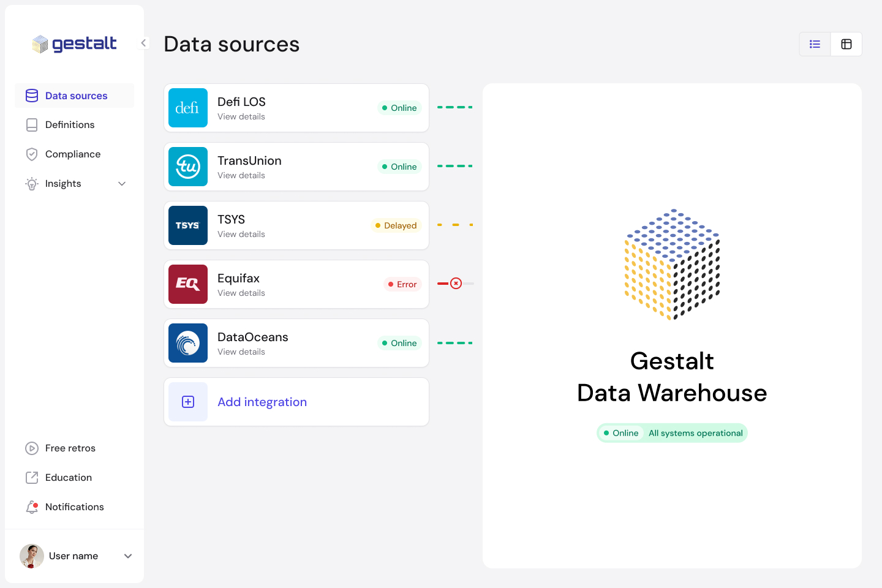Viewport: 882px width, 588px height.
Task: Click the Equifax logo icon
Action: click(x=188, y=284)
